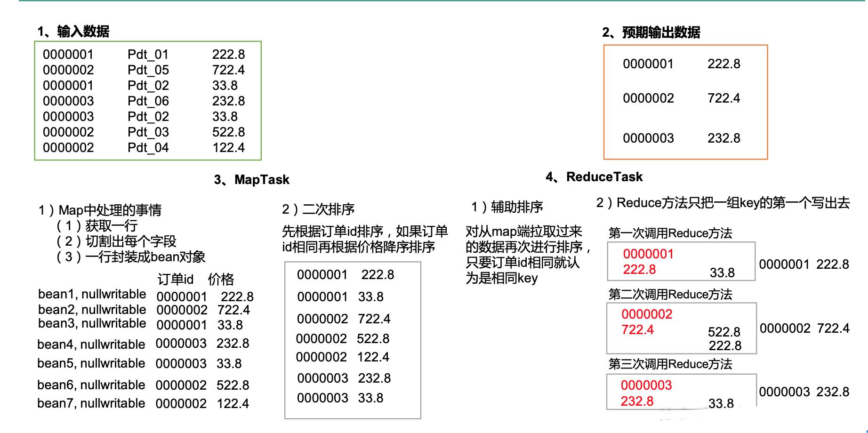Click the result "0000001 222.8" beside the first Reduce box
The width and height of the screenshot is (868, 433).
(x=804, y=265)
